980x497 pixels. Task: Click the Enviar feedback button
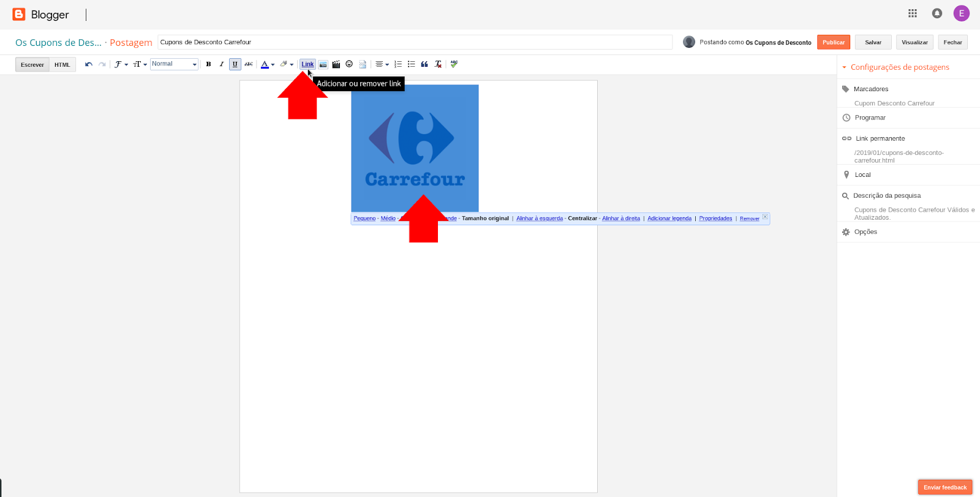coord(945,487)
